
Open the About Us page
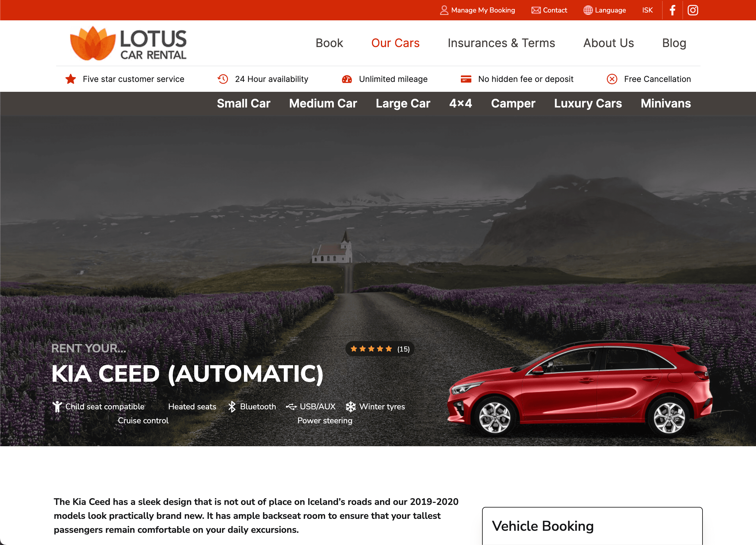point(609,43)
